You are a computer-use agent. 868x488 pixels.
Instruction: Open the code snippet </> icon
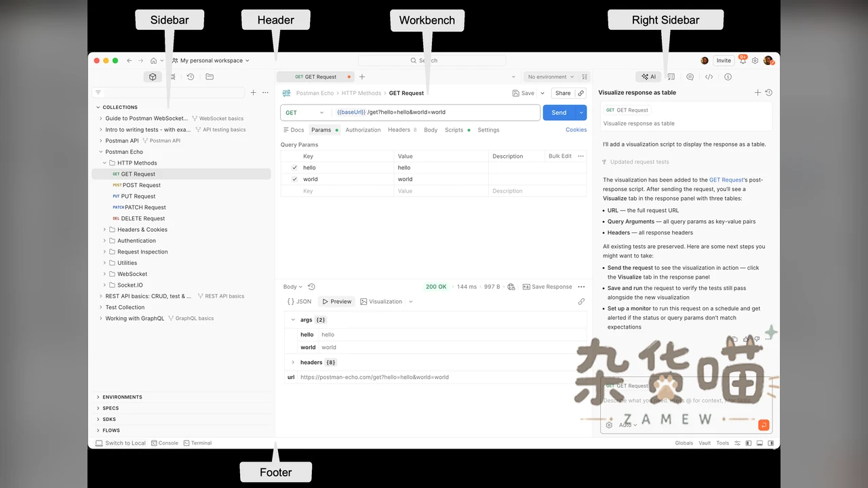(x=709, y=77)
